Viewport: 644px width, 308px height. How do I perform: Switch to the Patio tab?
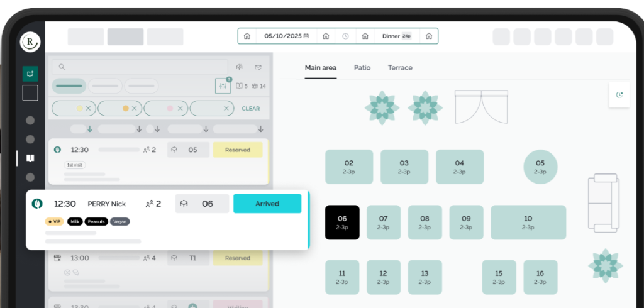click(x=362, y=68)
